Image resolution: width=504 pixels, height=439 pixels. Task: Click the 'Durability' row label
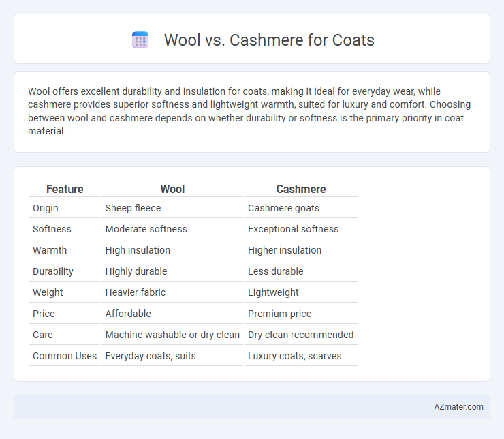[x=53, y=271]
